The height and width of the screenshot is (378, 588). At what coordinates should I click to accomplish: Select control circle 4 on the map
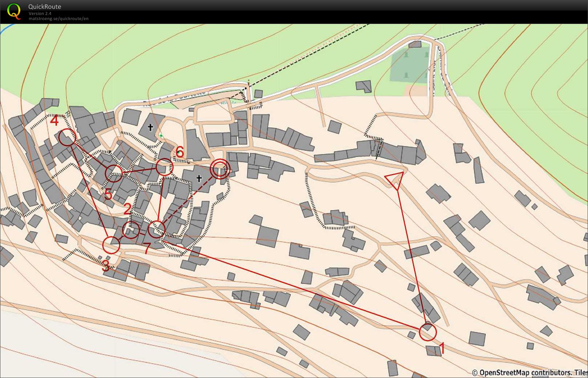pyautogui.click(x=67, y=137)
